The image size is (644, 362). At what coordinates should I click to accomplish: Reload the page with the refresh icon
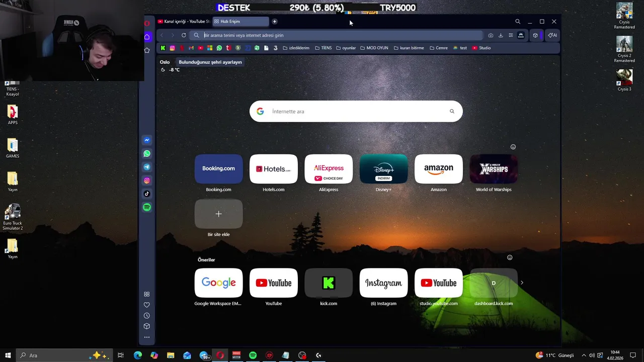click(x=184, y=35)
